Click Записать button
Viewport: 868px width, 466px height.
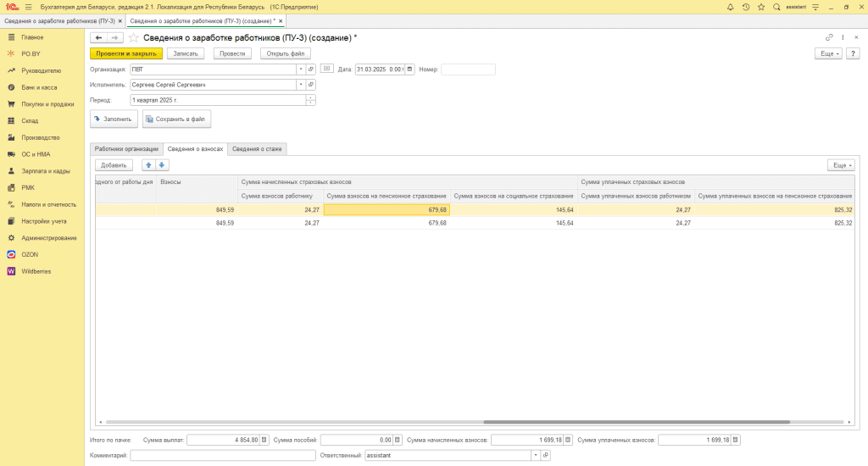[x=186, y=53]
